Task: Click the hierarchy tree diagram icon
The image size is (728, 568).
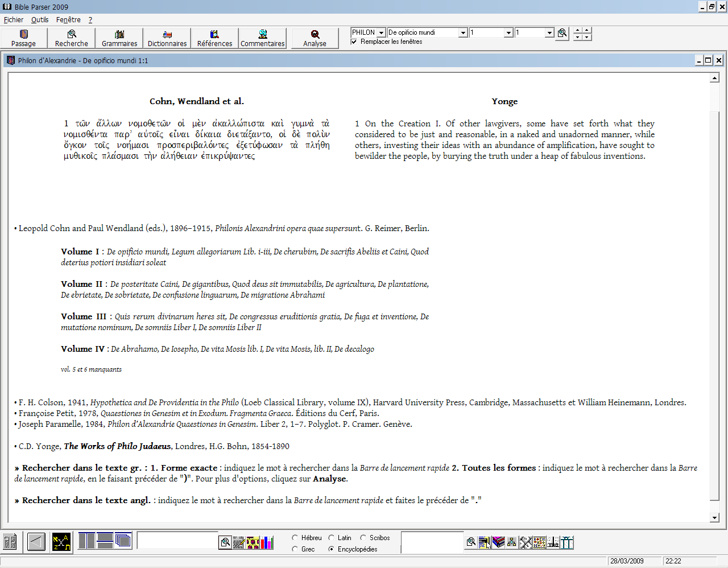Action: pyautogui.click(x=512, y=542)
